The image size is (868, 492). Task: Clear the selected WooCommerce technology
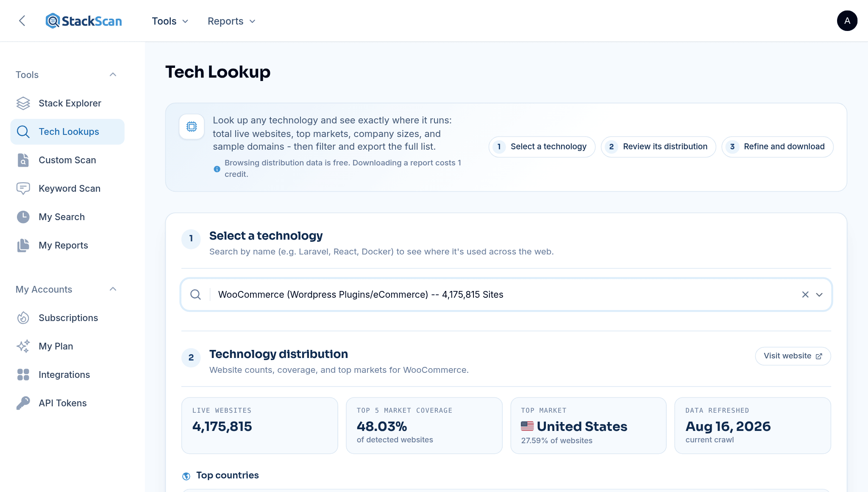(x=805, y=294)
